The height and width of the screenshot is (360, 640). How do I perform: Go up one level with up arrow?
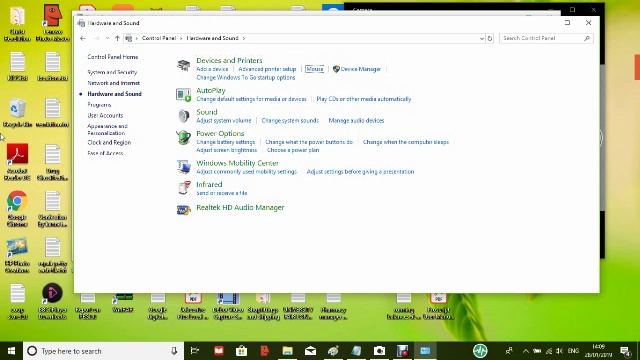(x=117, y=38)
